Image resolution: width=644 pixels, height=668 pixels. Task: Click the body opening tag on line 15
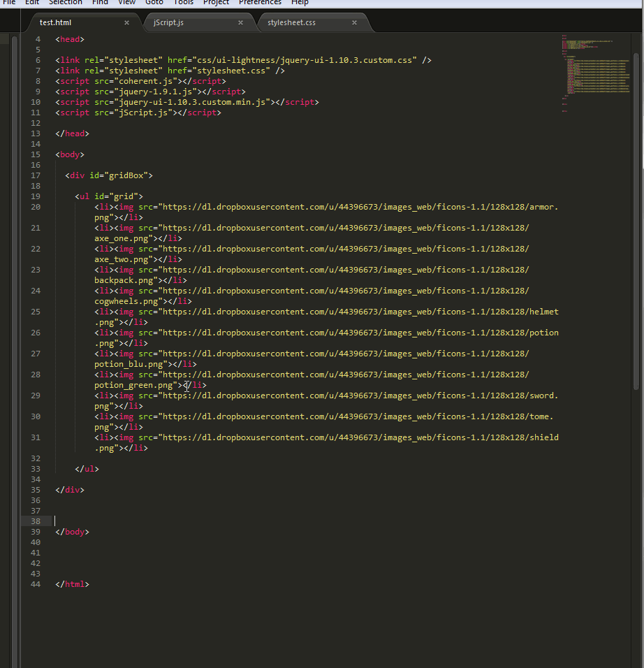69,154
